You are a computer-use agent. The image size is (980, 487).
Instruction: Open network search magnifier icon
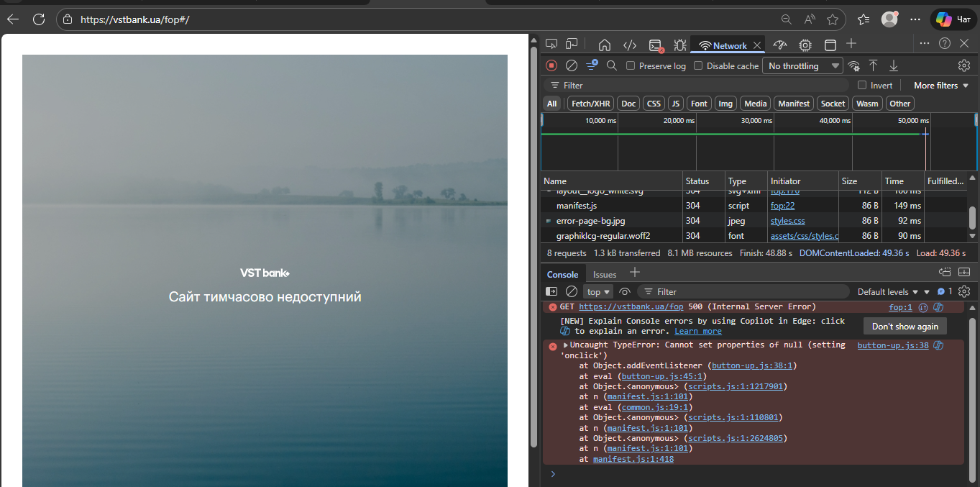click(612, 65)
